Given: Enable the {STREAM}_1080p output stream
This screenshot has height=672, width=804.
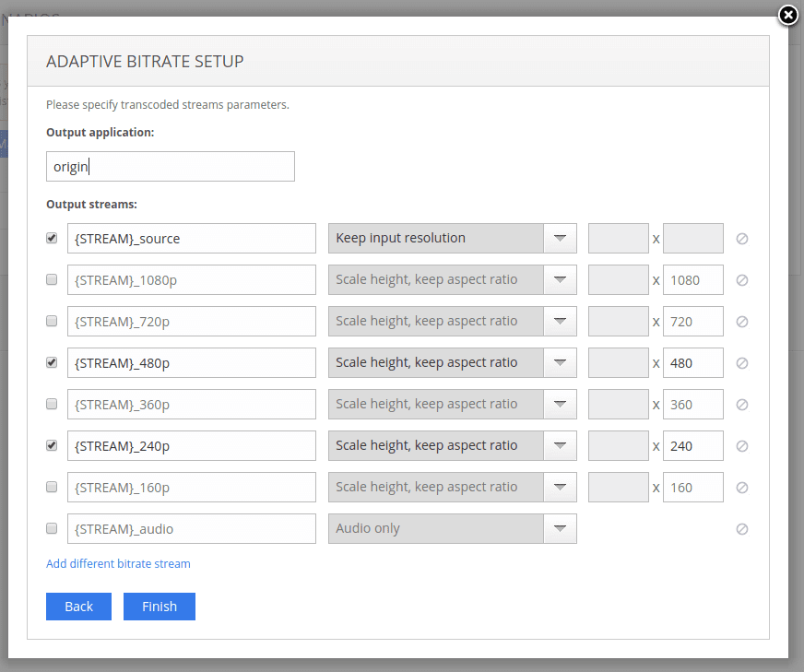Looking at the screenshot, I should (51, 279).
